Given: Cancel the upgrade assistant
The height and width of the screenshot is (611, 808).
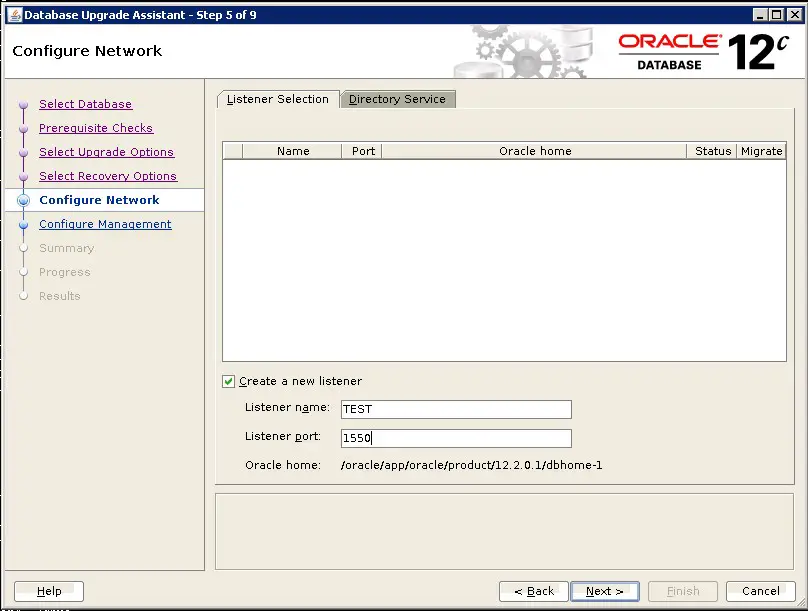Looking at the screenshot, I should tap(761, 591).
